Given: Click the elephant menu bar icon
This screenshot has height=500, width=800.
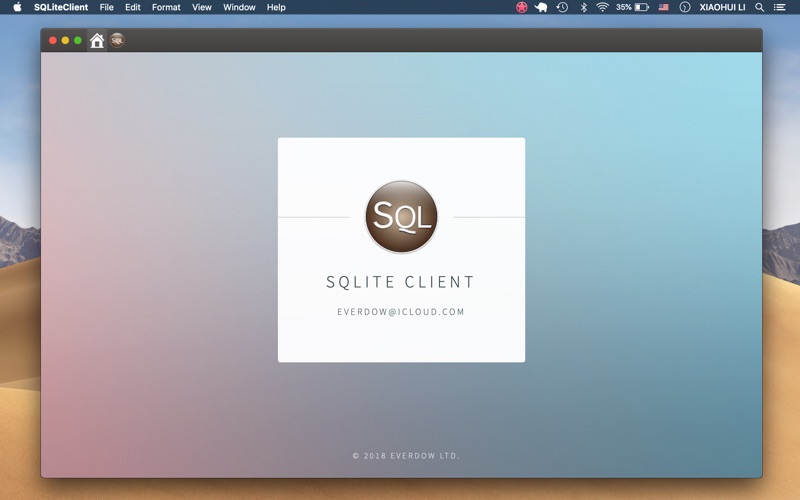Looking at the screenshot, I should 541,7.
